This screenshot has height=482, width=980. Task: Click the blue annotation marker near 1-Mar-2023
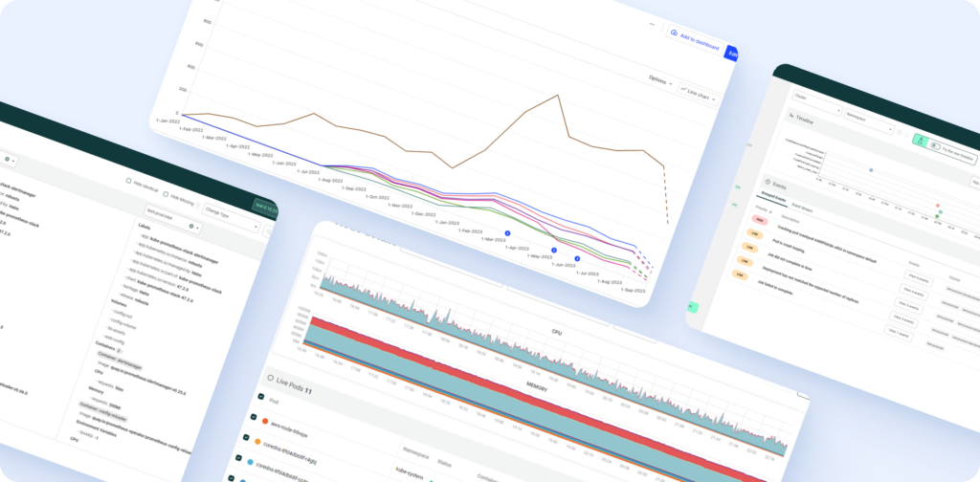pyautogui.click(x=508, y=232)
